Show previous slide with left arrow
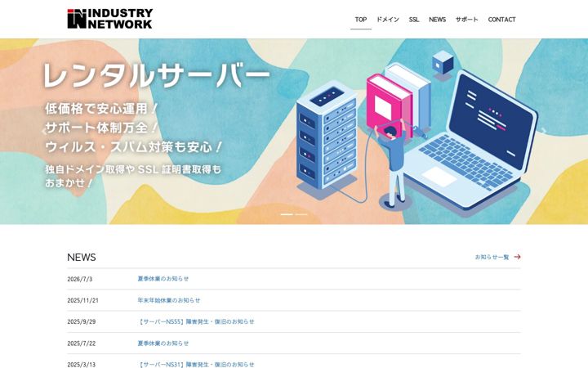 (44, 132)
